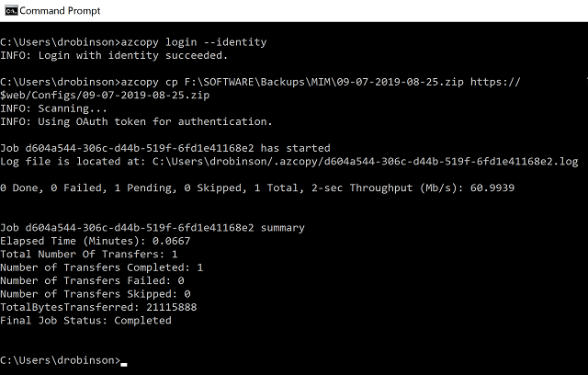
Task: Click the azcopy login --identity command
Action: coord(194,42)
